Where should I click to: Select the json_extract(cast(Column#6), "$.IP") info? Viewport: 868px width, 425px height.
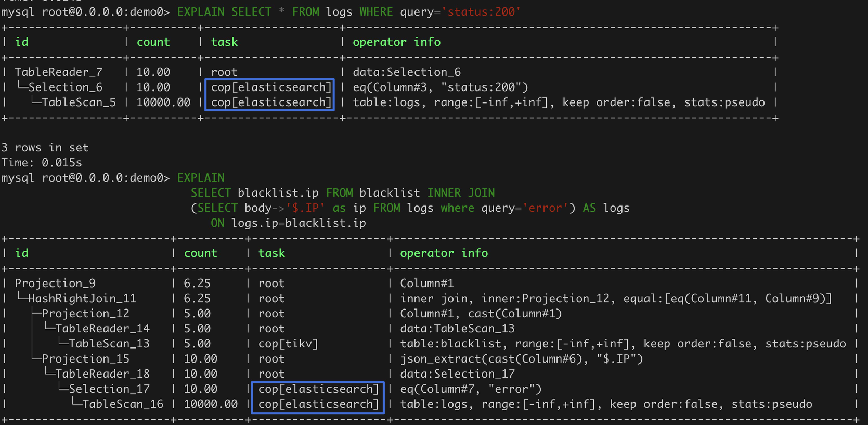pyautogui.click(x=522, y=359)
